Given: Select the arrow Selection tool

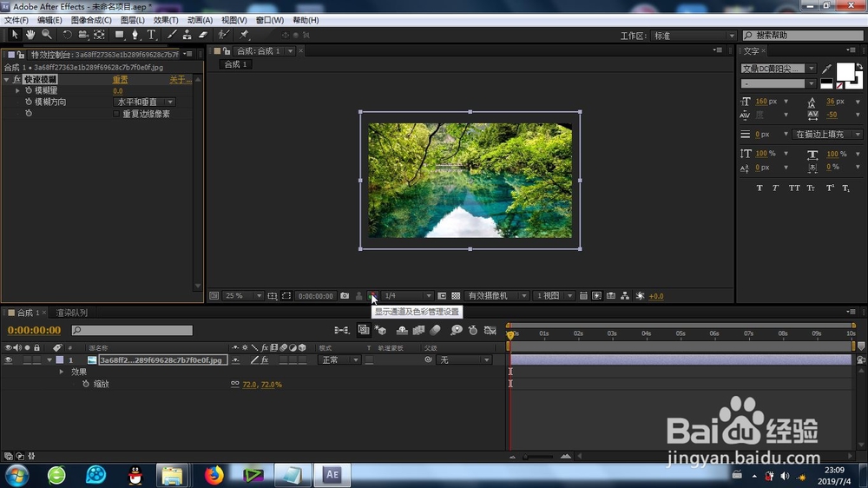Looking at the screenshot, I should pos(15,35).
